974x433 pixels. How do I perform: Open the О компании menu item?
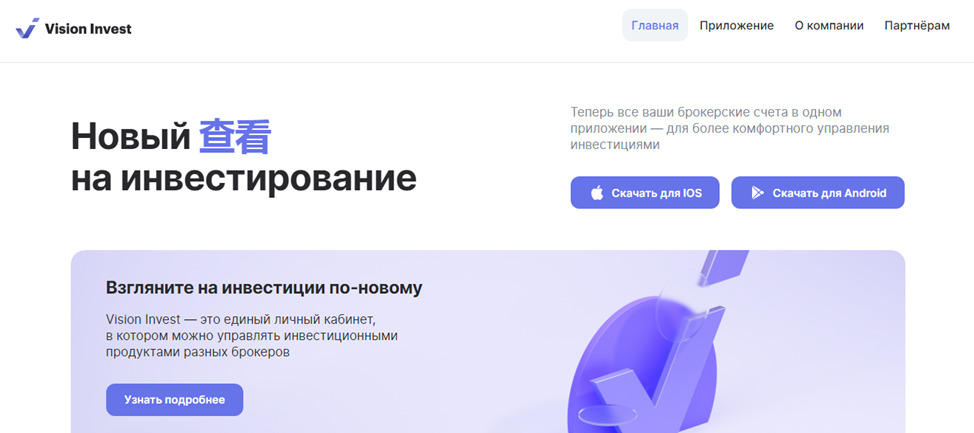tap(829, 25)
